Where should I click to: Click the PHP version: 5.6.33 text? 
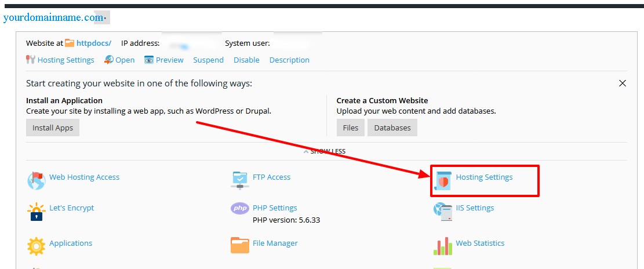point(286,220)
